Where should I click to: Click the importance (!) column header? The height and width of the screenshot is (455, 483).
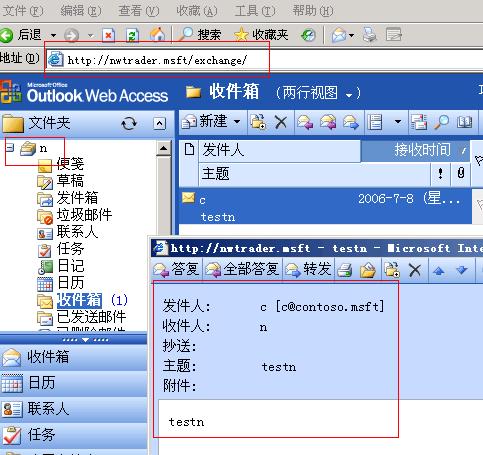pyautogui.click(x=440, y=174)
